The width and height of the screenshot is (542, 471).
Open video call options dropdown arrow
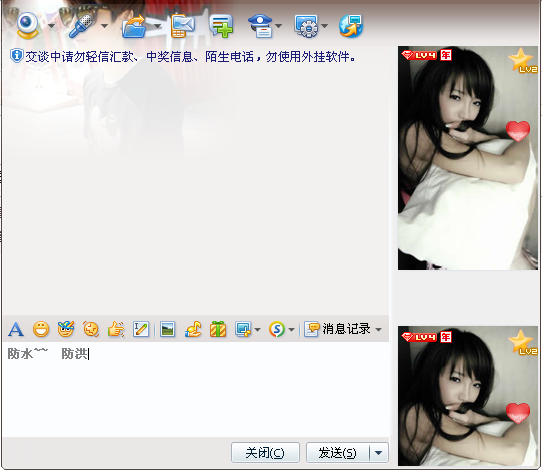[x=52, y=26]
